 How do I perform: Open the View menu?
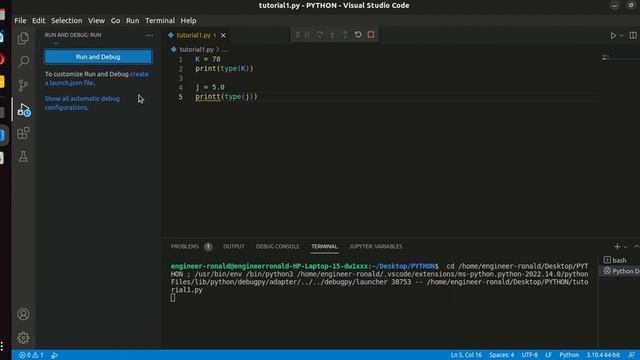96,20
